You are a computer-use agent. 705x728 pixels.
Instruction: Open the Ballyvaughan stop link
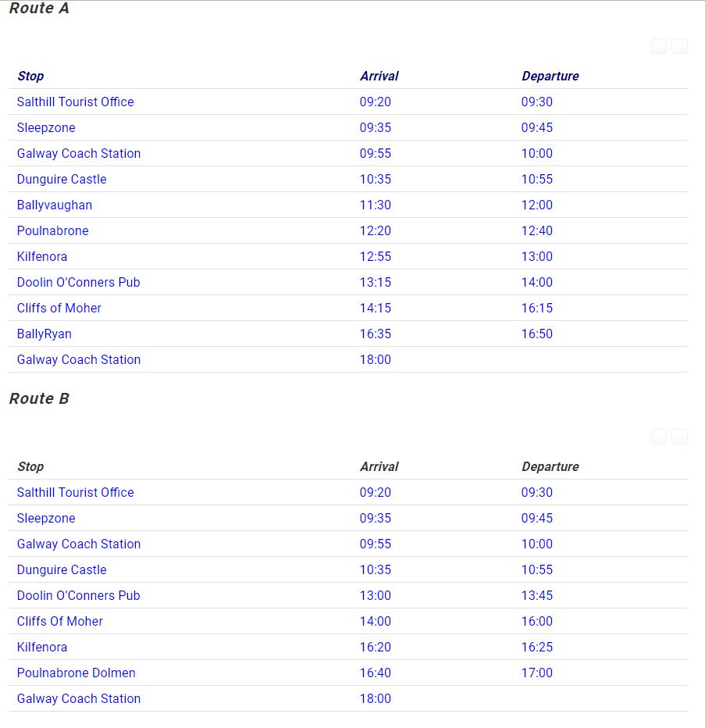[x=55, y=205]
